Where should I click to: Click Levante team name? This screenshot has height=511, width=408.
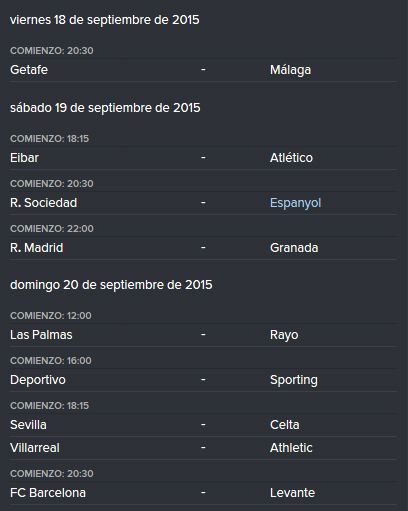pos(292,493)
